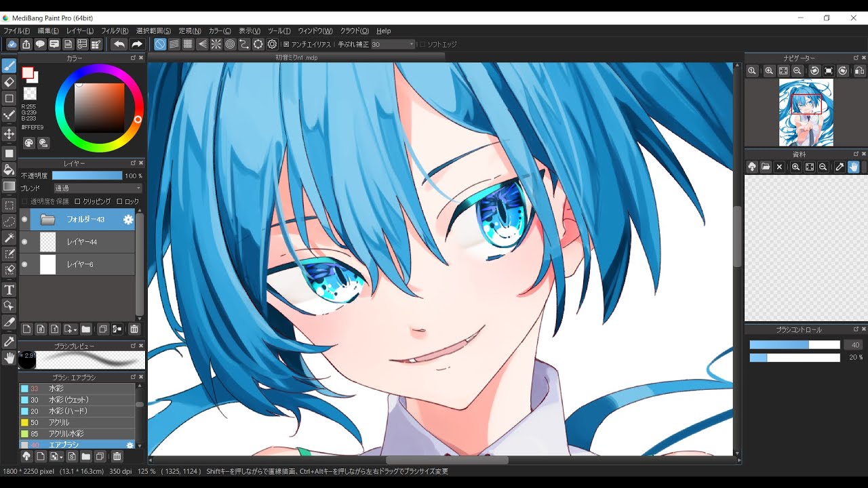Click the layer opacity slider

(x=87, y=176)
